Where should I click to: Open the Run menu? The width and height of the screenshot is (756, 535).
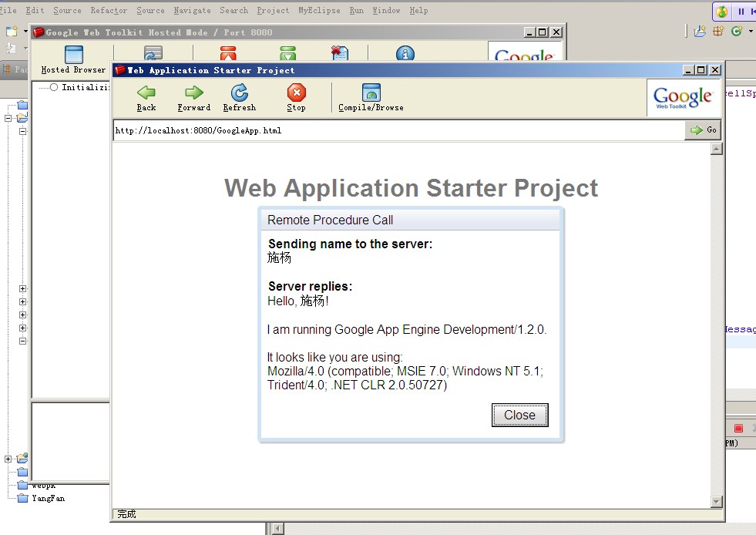point(357,10)
